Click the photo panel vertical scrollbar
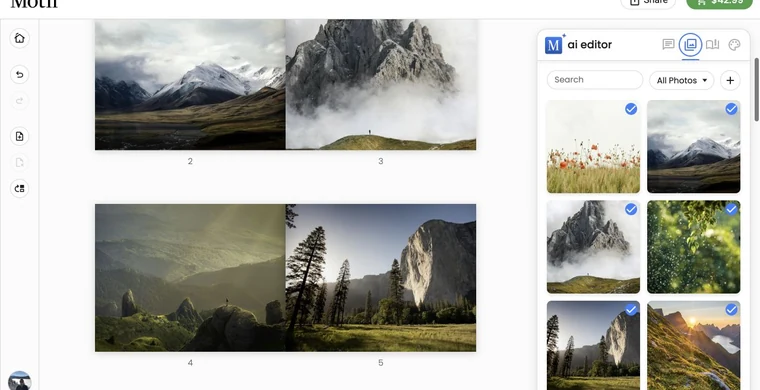The width and height of the screenshot is (760, 390). pyautogui.click(x=756, y=90)
